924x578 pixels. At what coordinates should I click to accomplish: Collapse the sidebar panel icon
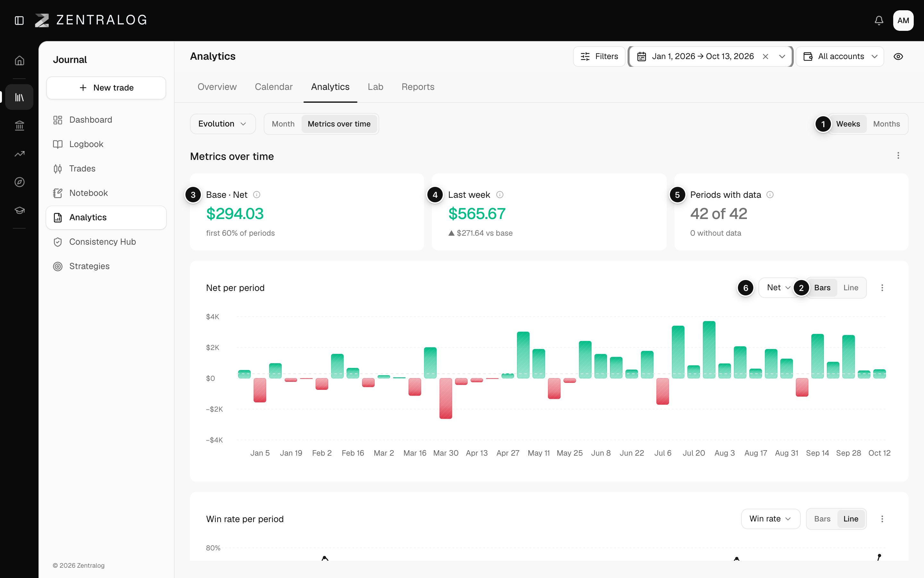19,20
